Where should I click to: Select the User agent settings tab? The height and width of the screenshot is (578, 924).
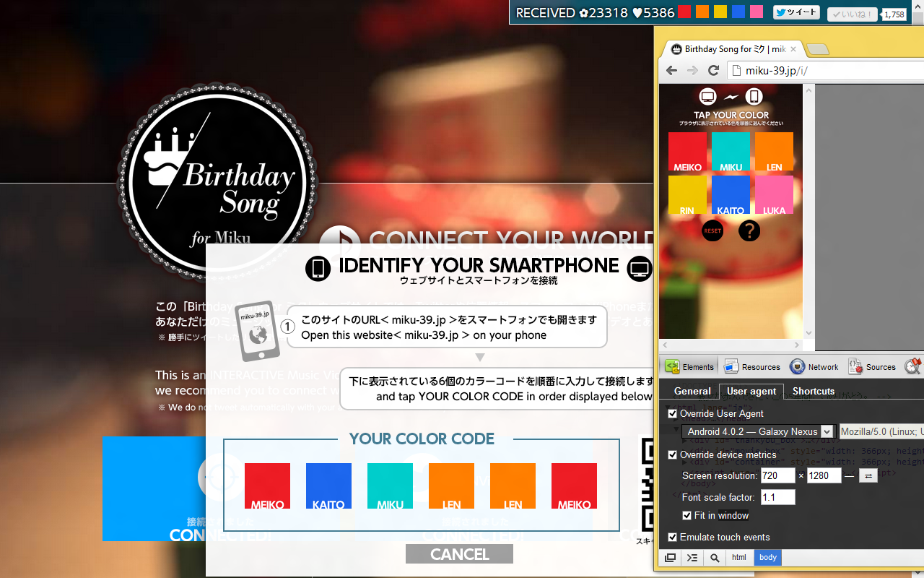[751, 391]
